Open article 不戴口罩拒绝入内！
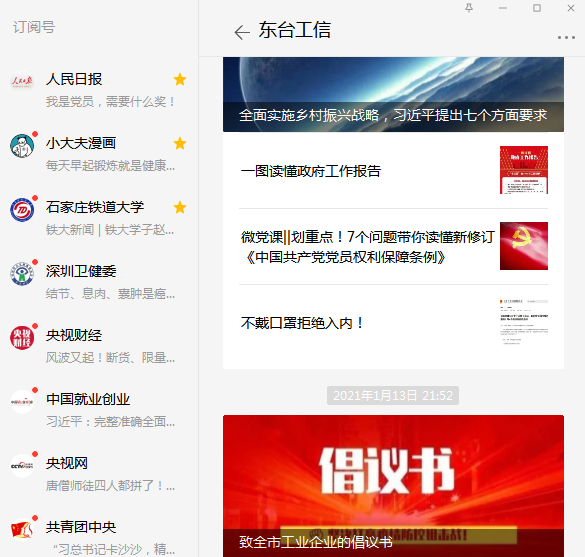The width and height of the screenshot is (585, 557). click(x=393, y=323)
